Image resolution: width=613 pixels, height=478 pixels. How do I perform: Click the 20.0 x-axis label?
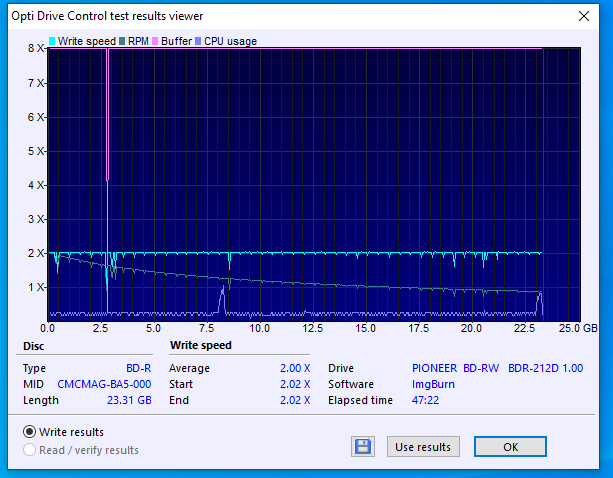(x=471, y=328)
